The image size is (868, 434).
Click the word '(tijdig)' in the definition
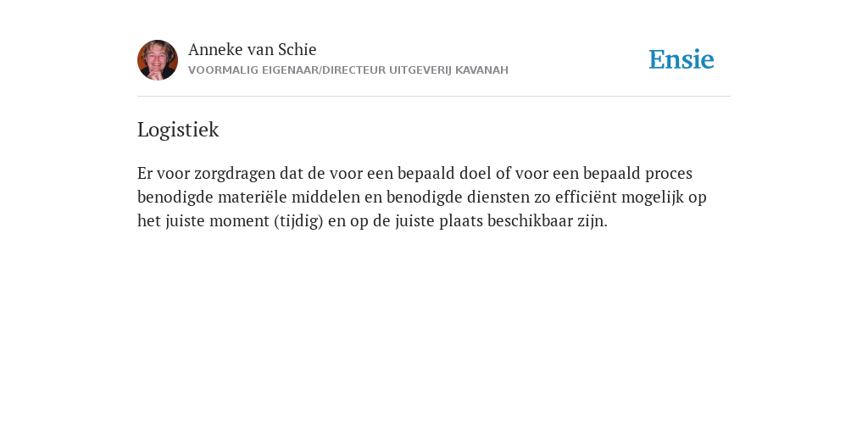click(x=298, y=221)
